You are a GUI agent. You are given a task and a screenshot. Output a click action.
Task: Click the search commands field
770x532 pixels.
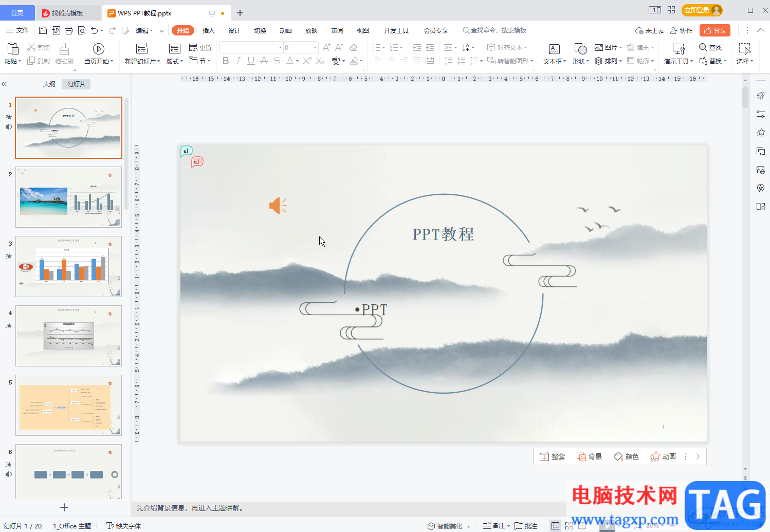pos(494,30)
